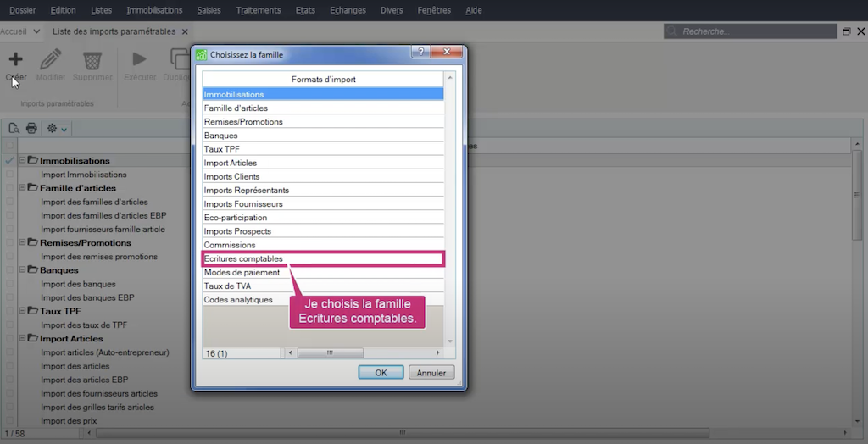
Task: Tick checkbox for Import des taux de TPF
Action: [9, 325]
